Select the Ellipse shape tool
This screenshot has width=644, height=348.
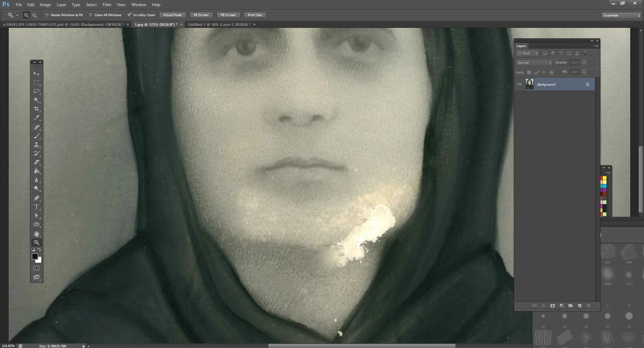pos(37,225)
